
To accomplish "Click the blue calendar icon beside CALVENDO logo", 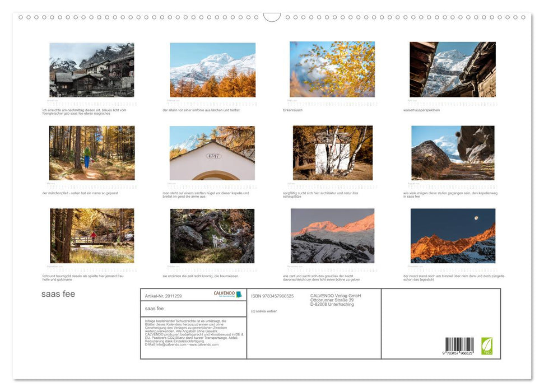I will point(239,293).
